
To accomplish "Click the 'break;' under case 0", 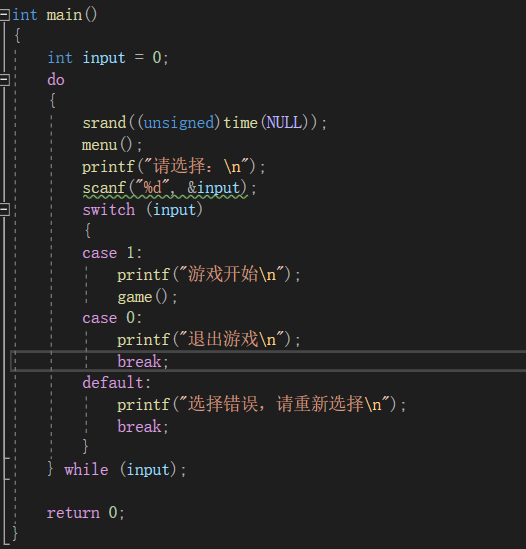I will (143, 361).
